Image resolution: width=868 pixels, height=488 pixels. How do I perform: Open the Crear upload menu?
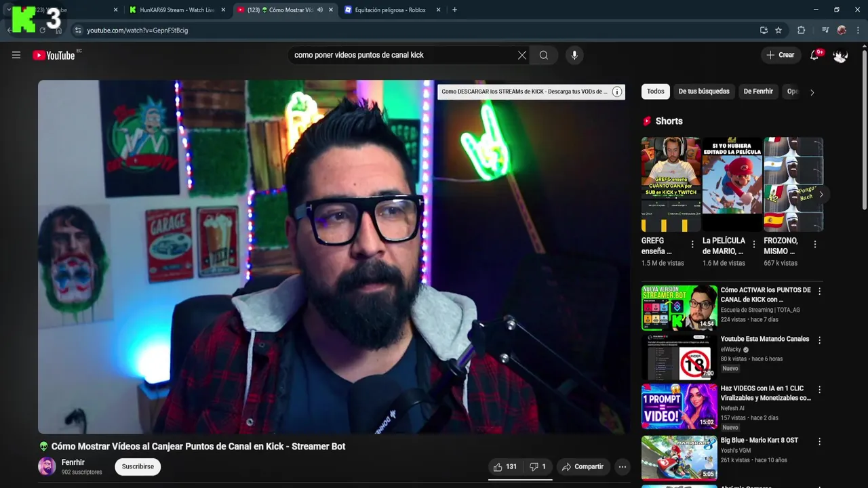point(781,55)
